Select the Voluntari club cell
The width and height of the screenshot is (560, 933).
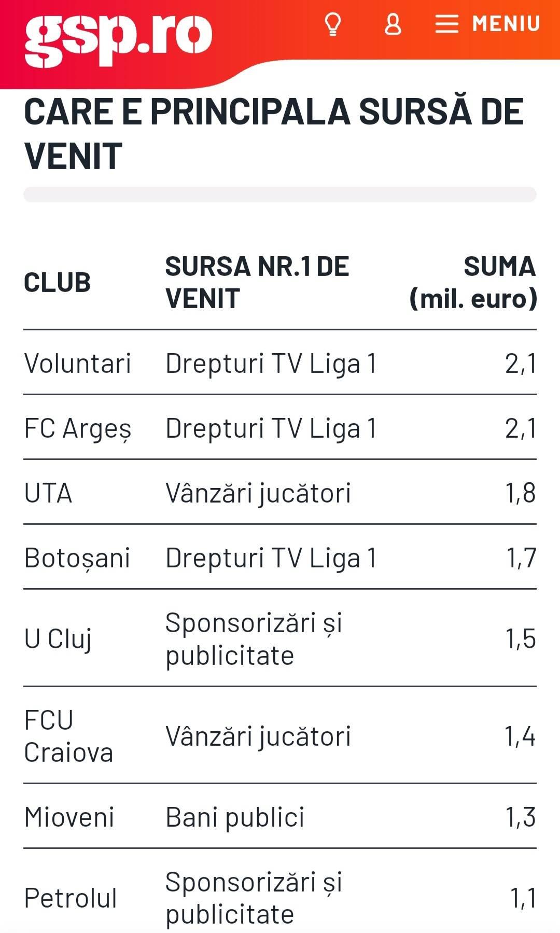78,363
